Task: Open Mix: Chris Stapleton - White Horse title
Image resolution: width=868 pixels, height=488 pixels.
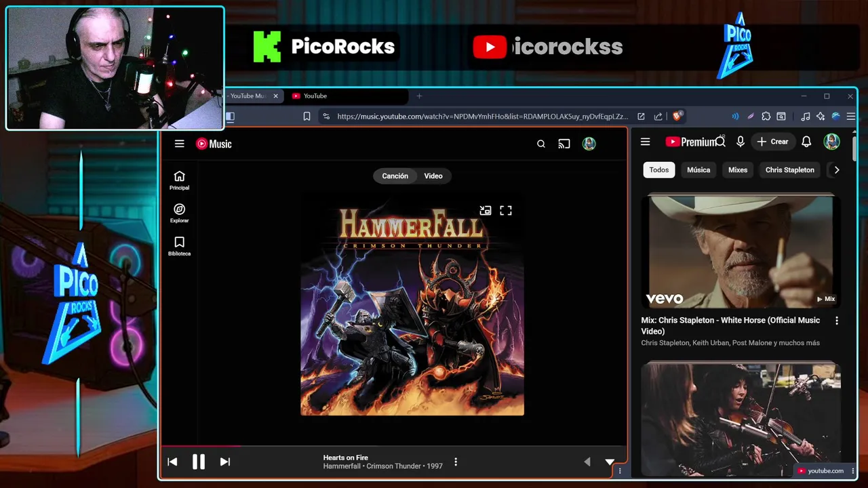Action: [730, 325]
